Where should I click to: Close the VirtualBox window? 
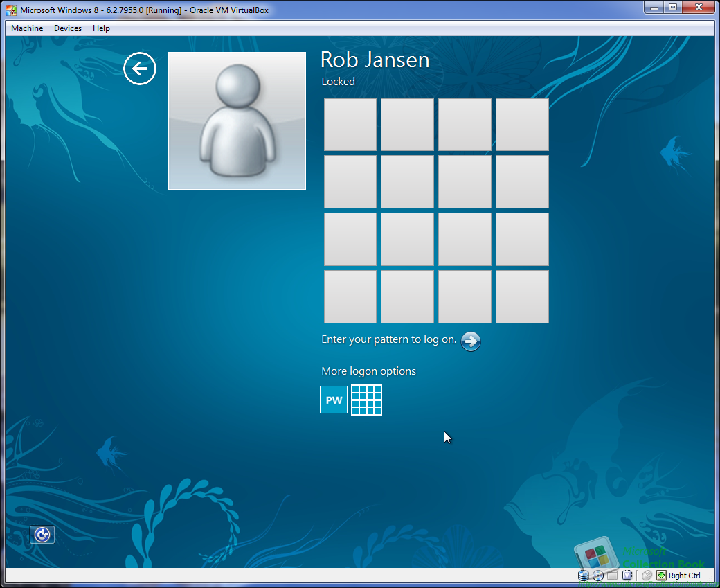point(699,8)
